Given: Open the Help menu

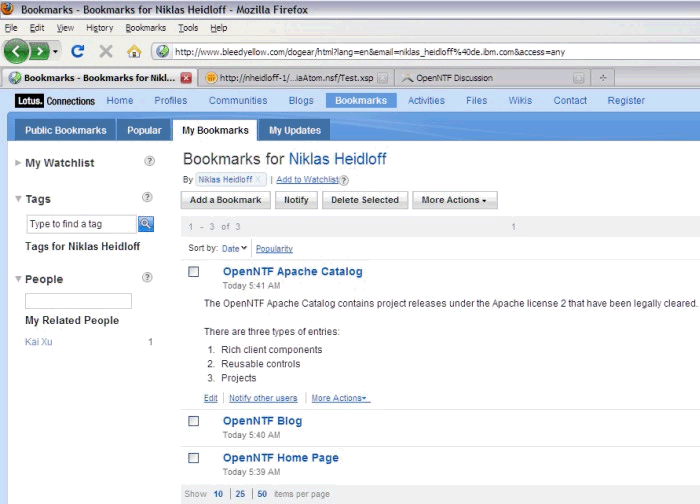Looking at the screenshot, I should coord(219,28).
